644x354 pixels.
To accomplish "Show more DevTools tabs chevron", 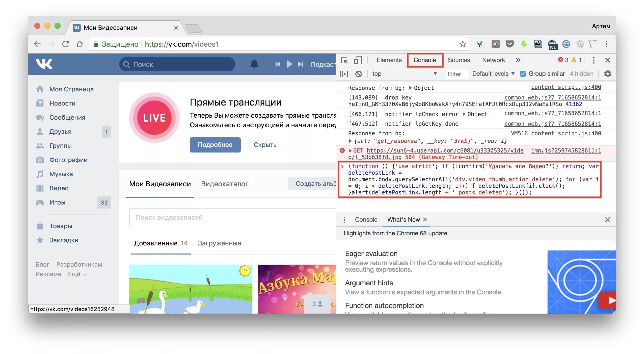I will coord(518,60).
